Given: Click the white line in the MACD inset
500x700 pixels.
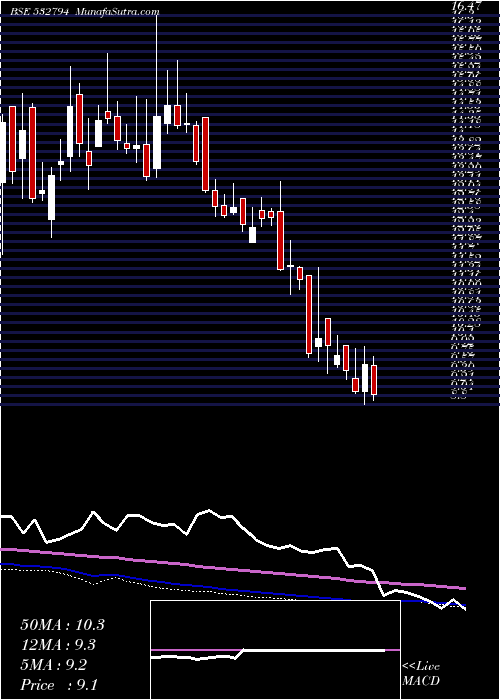Looking at the screenshot, I should (x=268, y=653).
